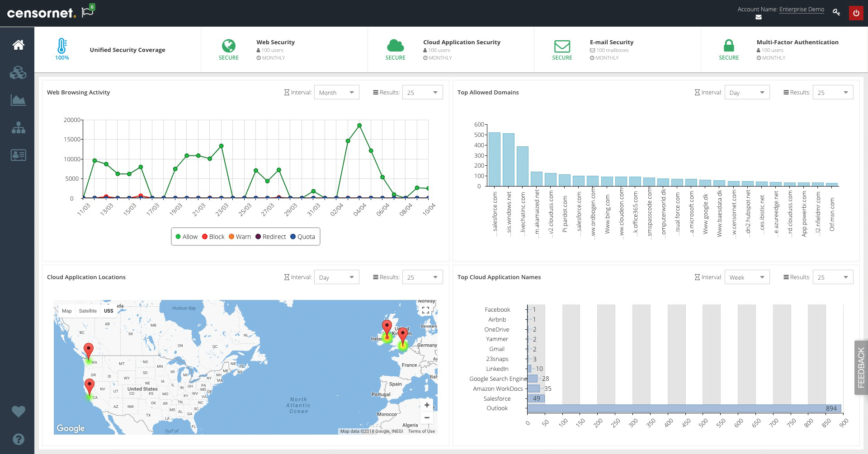Open the area chart analytics sidebar icon
The width and height of the screenshot is (868, 454).
click(x=18, y=100)
